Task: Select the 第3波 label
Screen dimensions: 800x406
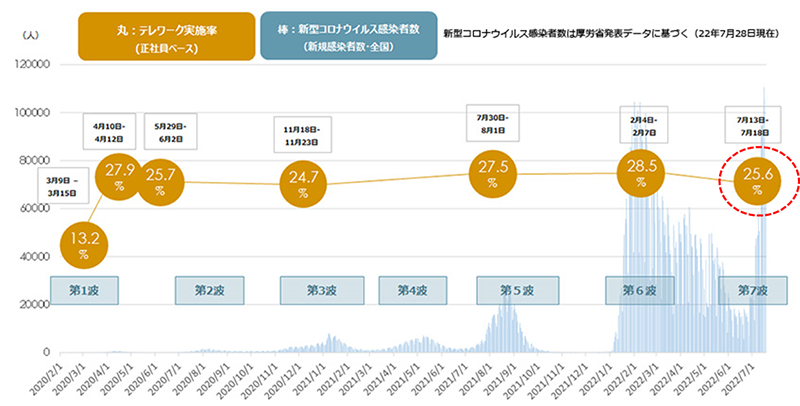Action: tap(320, 290)
